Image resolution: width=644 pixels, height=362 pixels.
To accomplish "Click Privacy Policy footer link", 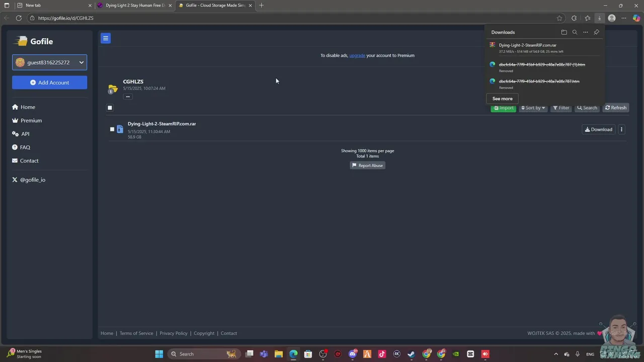I will coord(174,333).
